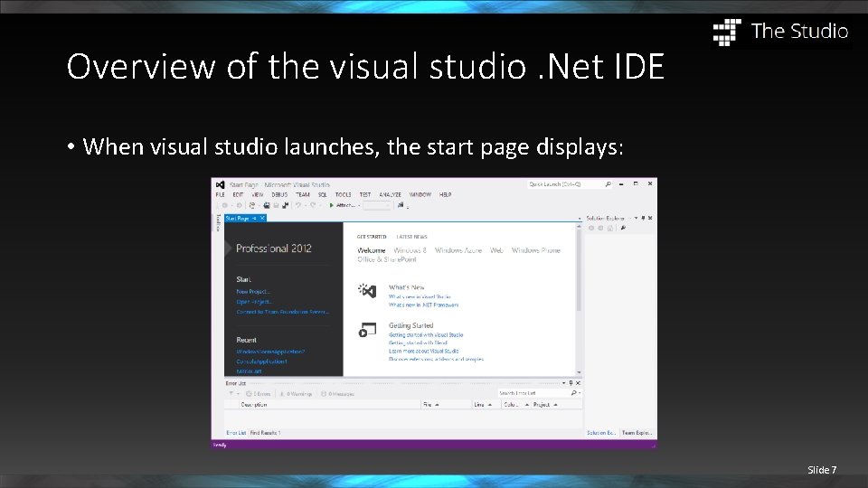Click the Find in Files toolbar icon

tap(401, 205)
